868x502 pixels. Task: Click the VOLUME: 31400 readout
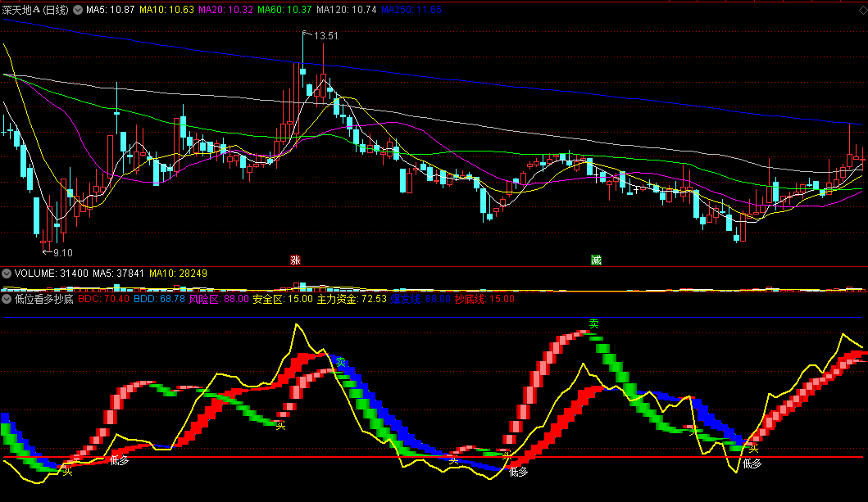tap(52, 274)
